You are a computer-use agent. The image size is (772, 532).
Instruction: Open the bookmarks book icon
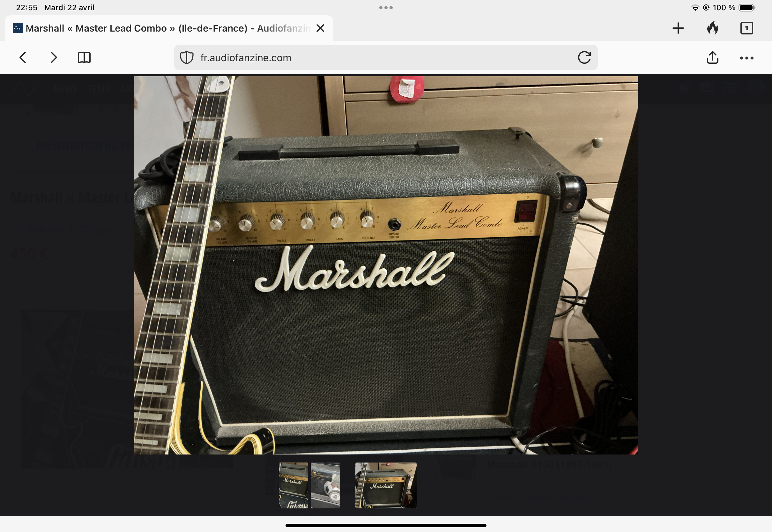point(84,57)
